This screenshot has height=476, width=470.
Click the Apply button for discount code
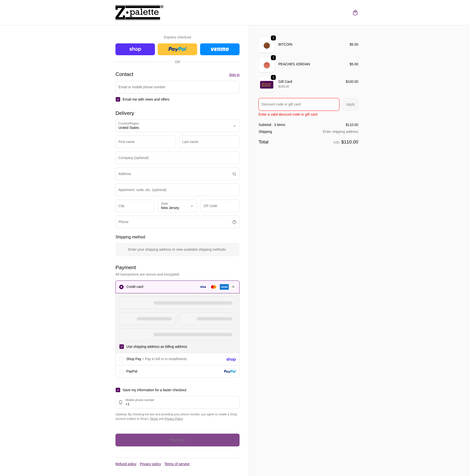click(x=350, y=104)
